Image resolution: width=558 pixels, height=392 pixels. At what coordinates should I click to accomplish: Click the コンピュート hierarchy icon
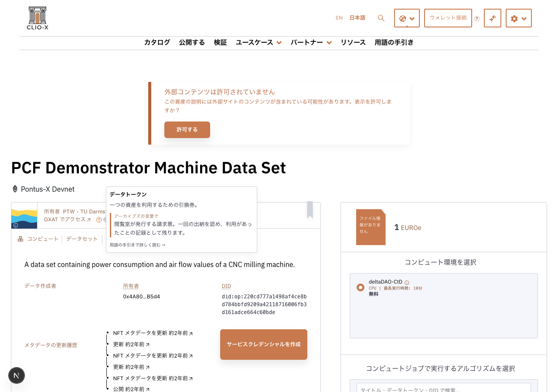(x=20, y=239)
